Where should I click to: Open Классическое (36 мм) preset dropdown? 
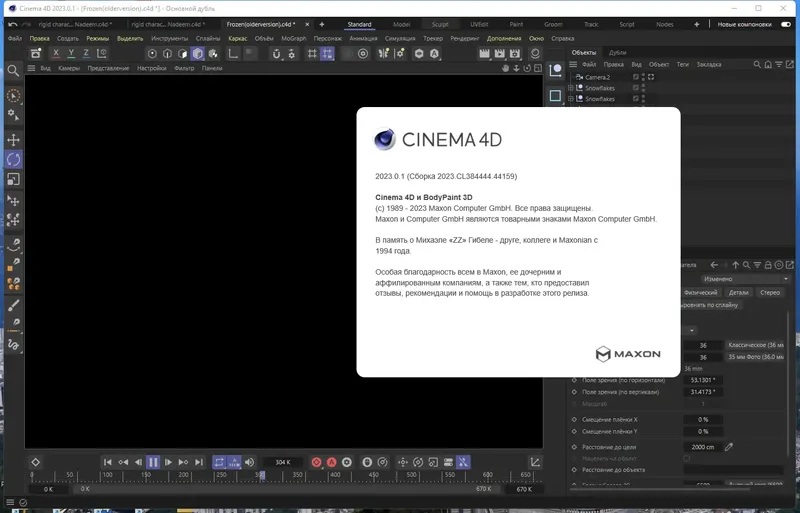tap(756, 345)
